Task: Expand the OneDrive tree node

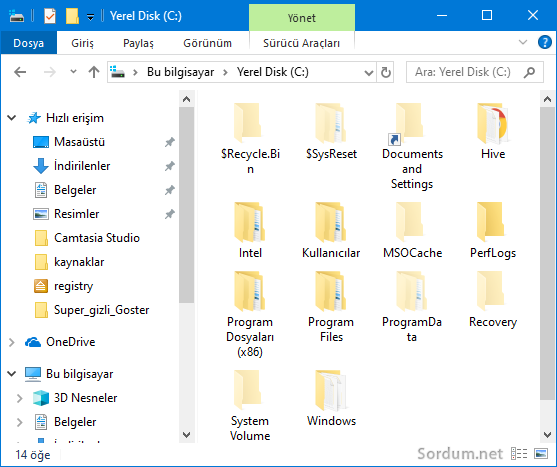Action: coord(12,342)
